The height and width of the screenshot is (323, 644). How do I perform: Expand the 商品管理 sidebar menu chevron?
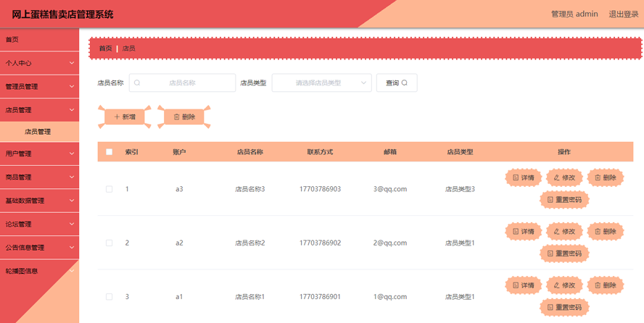(72, 177)
